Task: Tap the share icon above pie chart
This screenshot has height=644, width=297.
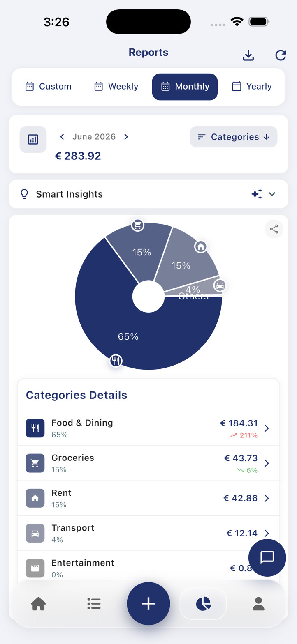Action: (x=274, y=229)
